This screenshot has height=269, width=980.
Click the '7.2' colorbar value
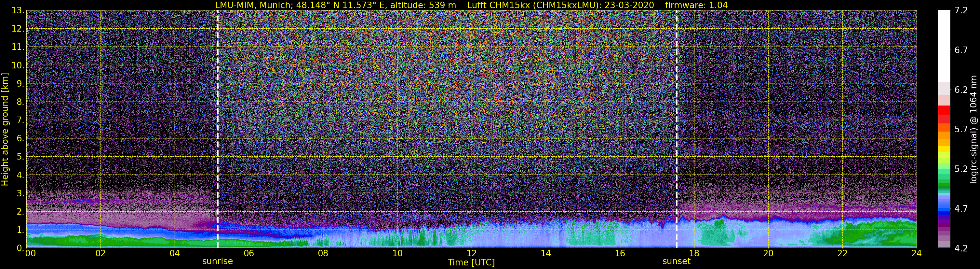coord(961,10)
